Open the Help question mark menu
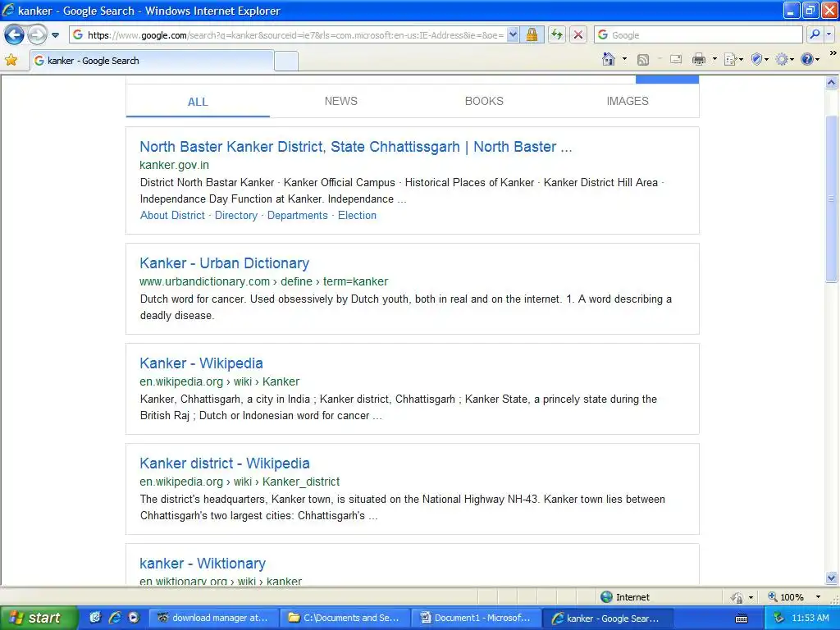Image resolution: width=840 pixels, height=630 pixels. coord(810,59)
